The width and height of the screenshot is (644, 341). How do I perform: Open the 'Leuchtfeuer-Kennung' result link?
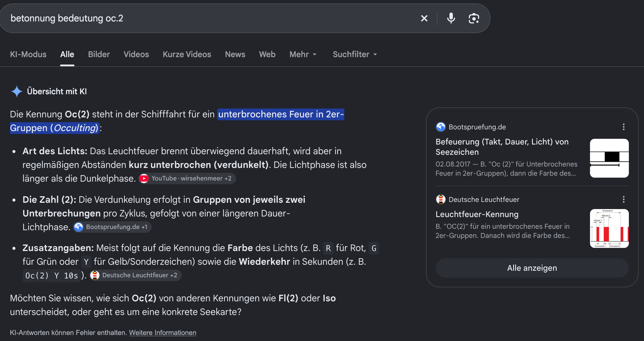477,214
